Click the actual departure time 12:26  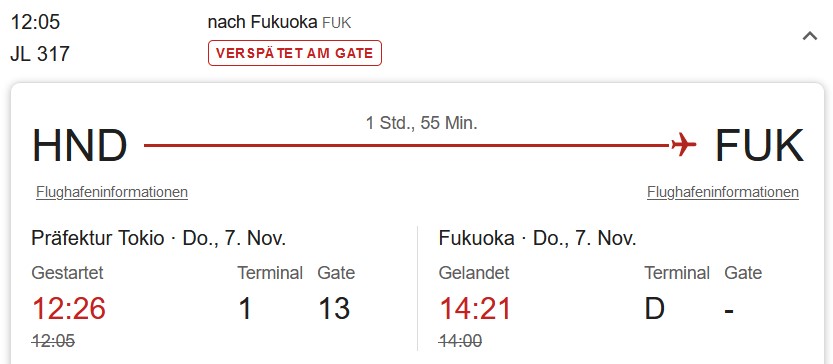(69, 308)
